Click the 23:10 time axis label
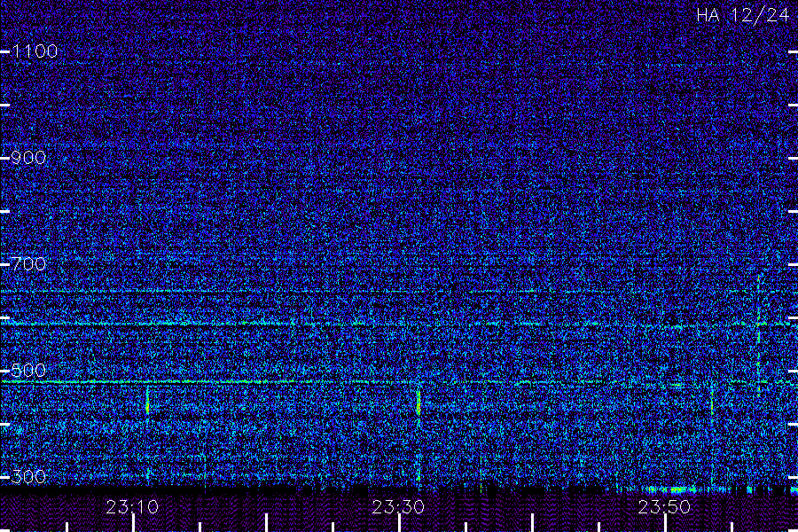798x532 pixels. click(132, 507)
